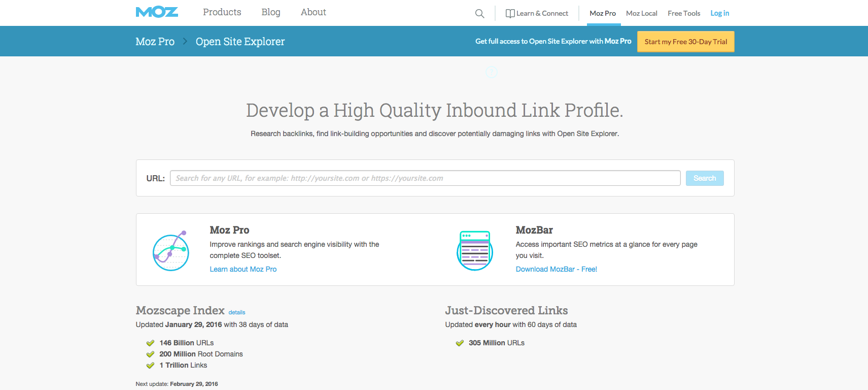Open the Blog menu item

(271, 12)
